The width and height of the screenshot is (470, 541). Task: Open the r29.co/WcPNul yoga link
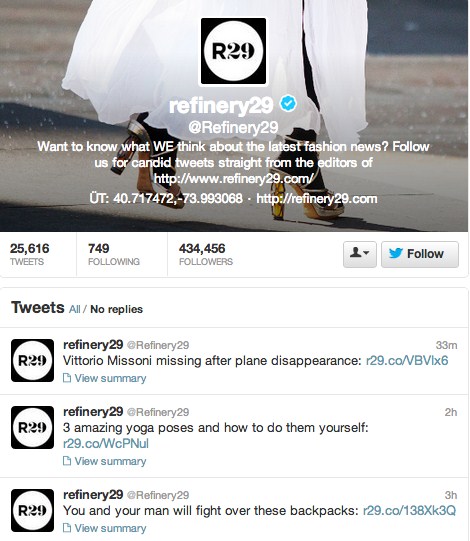pyautogui.click(x=106, y=444)
